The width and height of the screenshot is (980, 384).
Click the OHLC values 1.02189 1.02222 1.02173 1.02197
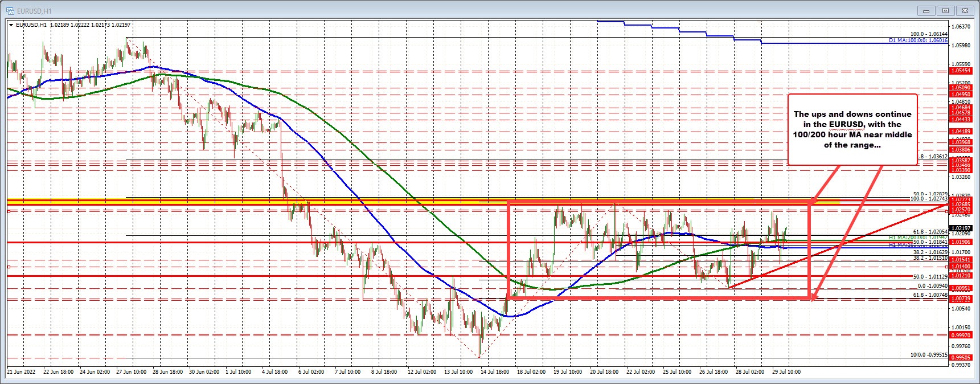tap(90, 24)
